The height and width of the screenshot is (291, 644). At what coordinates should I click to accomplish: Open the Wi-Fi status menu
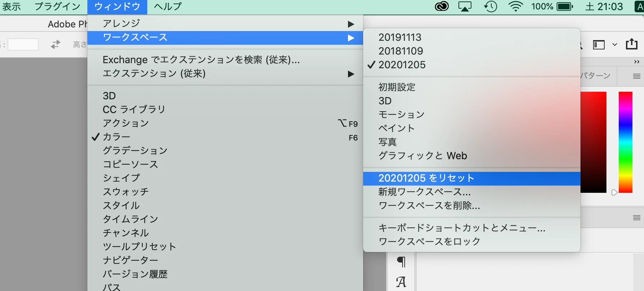(516, 6)
